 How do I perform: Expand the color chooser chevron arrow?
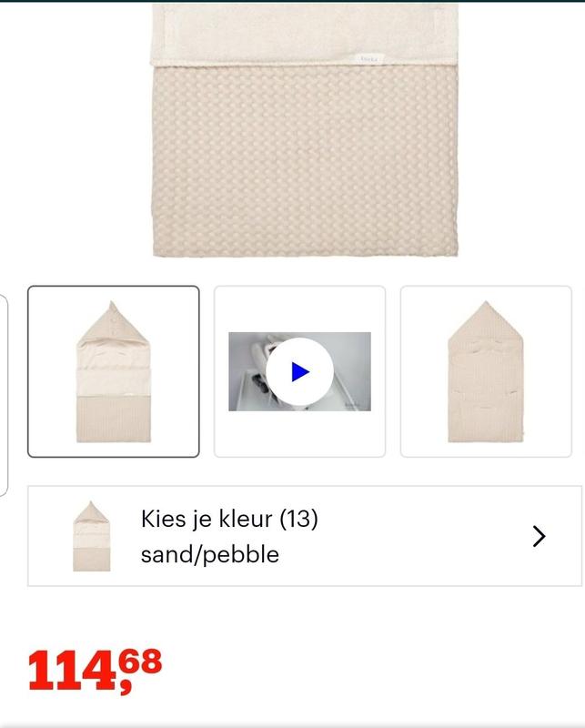click(x=539, y=536)
